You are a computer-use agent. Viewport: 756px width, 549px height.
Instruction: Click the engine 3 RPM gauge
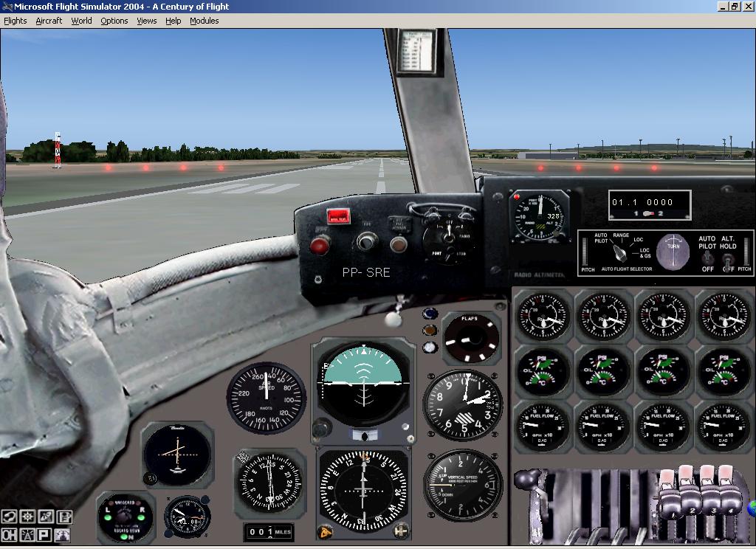click(x=664, y=317)
